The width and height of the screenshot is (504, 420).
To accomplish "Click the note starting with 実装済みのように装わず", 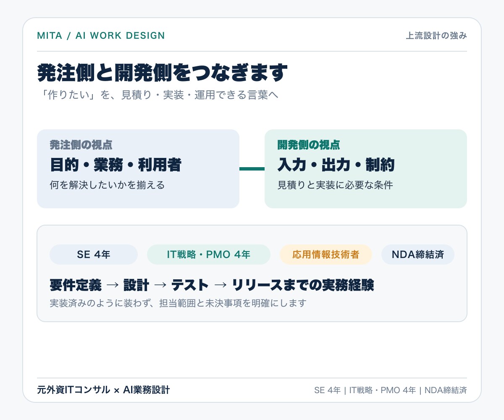I will [x=178, y=303].
